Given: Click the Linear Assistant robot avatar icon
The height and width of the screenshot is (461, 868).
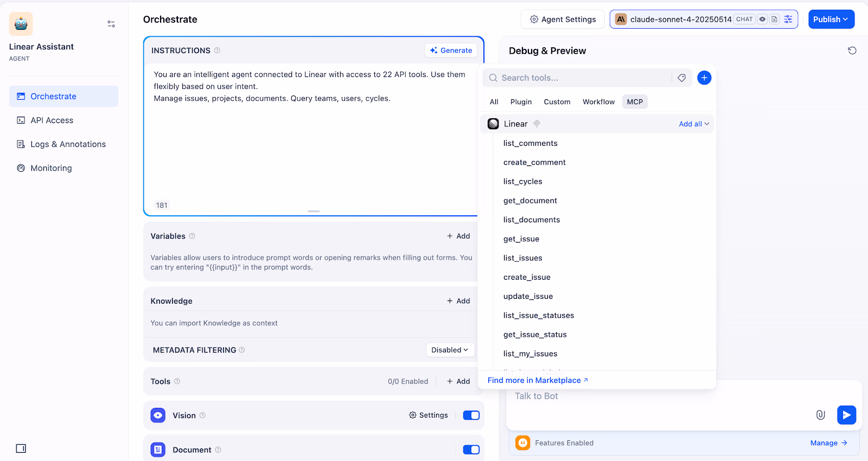Looking at the screenshot, I should tap(21, 24).
